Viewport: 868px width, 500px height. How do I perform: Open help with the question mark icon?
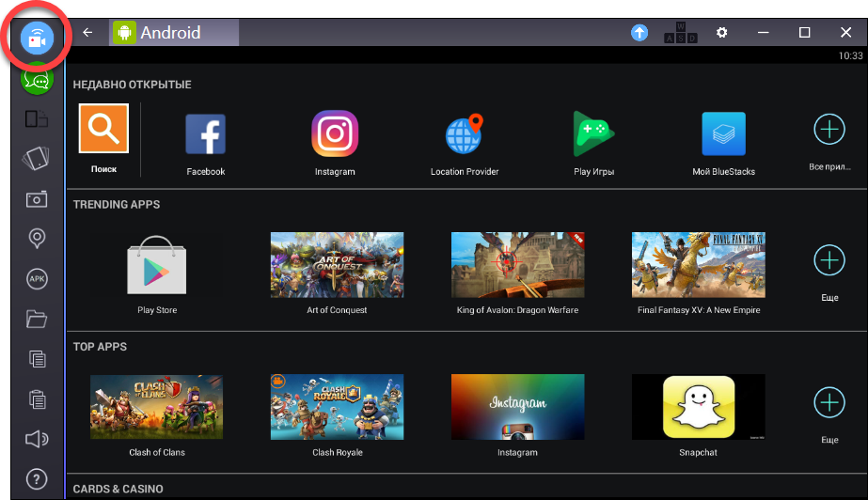37,479
